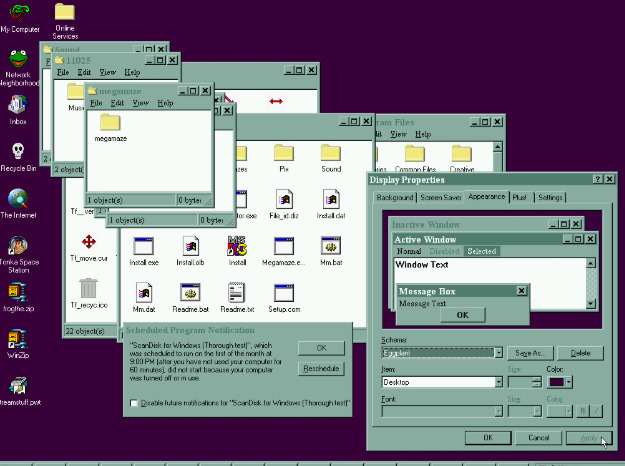Image resolution: width=625 pixels, height=466 pixels.
Task: Open Help menu in megamaze window
Action: 165,103
